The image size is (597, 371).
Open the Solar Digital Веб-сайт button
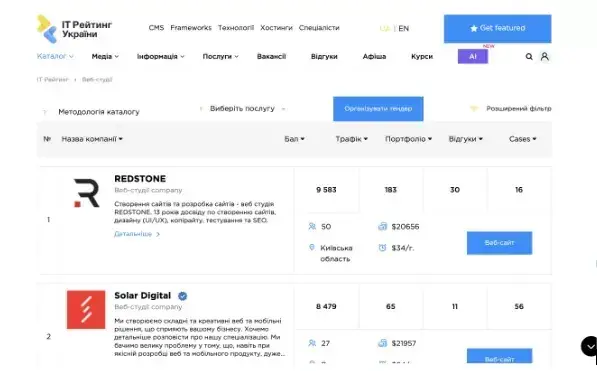499,356
